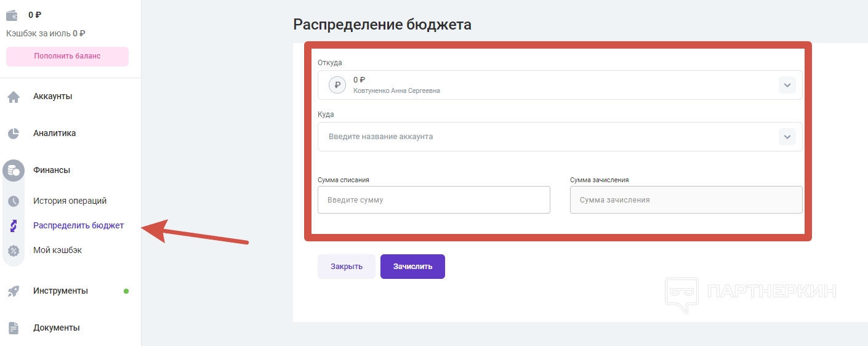Focus the Сумма списания input field
The image size is (868, 346).
[x=433, y=200]
